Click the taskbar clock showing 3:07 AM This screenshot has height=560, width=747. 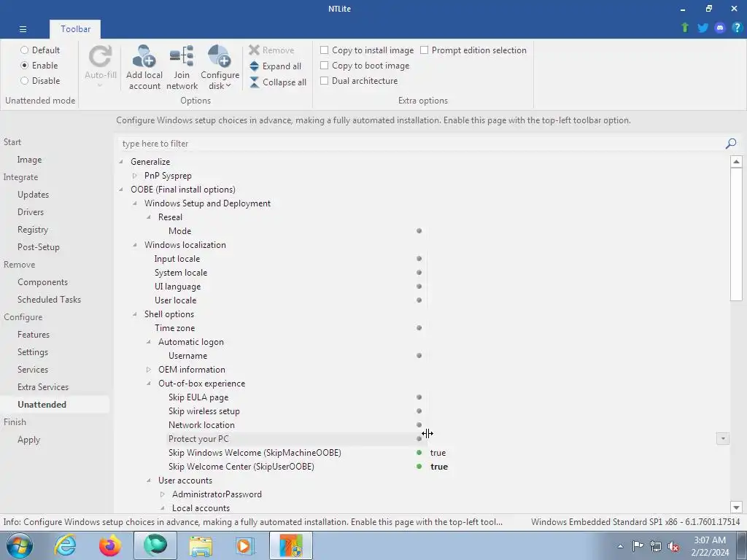click(710, 546)
